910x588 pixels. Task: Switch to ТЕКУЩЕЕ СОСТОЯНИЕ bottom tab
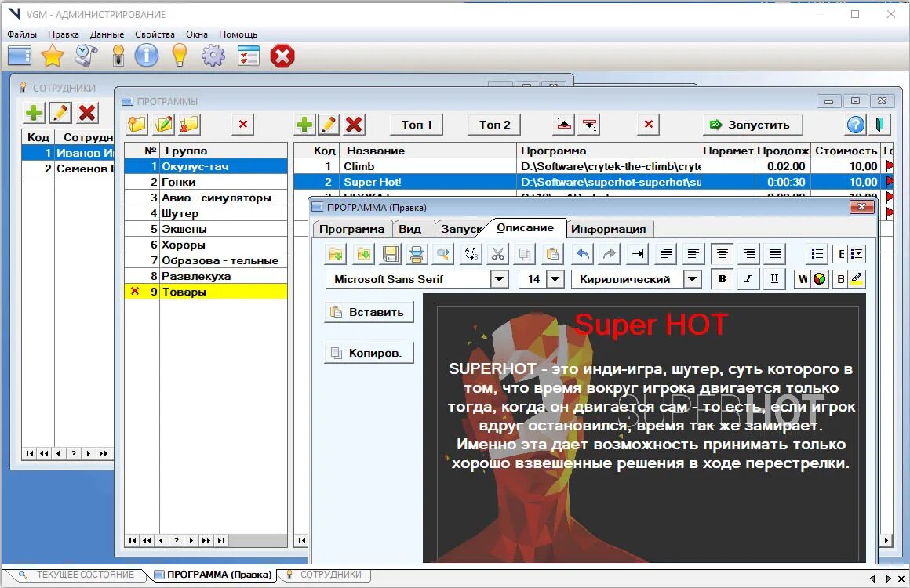86,575
